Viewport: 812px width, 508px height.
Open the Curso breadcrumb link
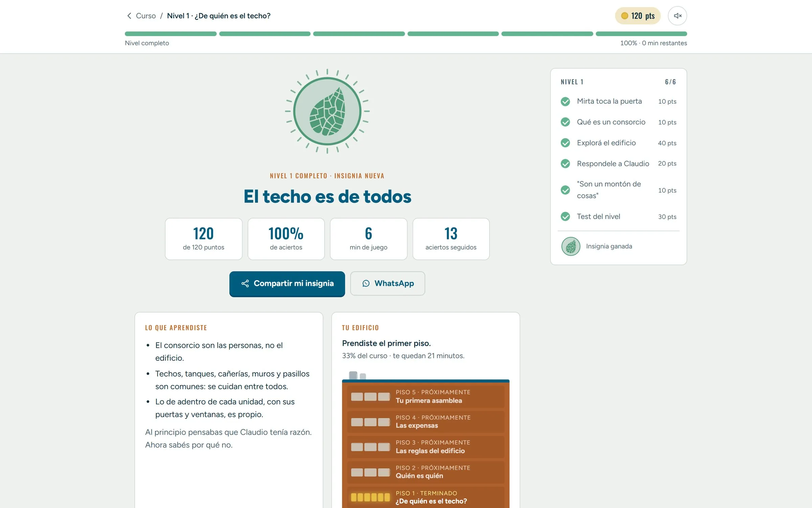tap(146, 16)
